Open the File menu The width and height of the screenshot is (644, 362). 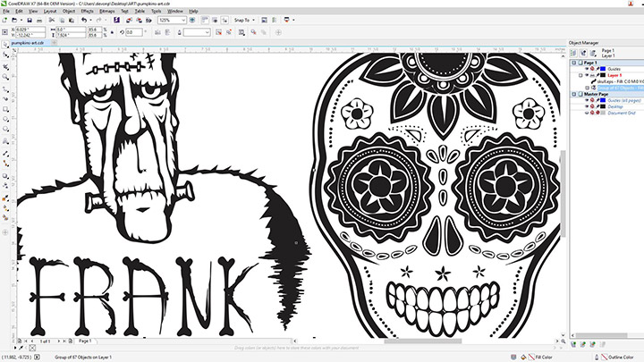6,11
